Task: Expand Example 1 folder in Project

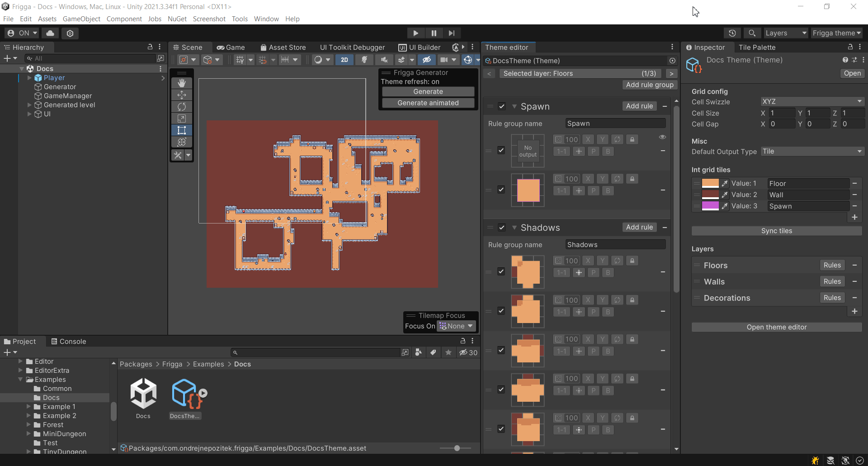Action: coord(29,407)
